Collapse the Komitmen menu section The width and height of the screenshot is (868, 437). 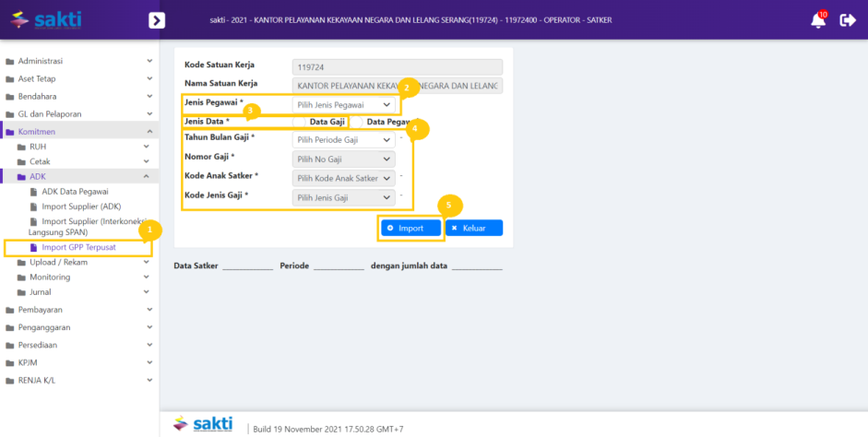(x=149, y=132)
